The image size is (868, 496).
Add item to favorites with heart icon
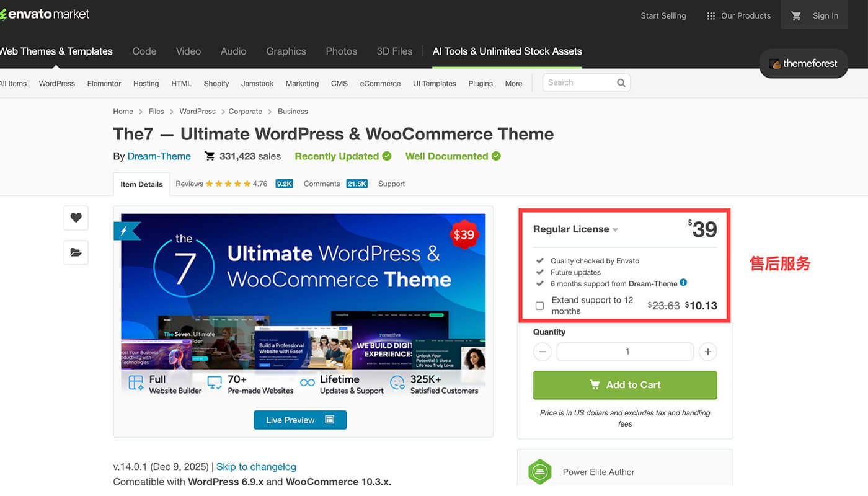76,218
